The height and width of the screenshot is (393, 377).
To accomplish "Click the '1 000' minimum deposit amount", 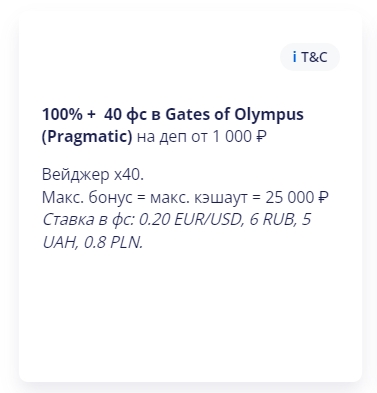I will point(232,136).
